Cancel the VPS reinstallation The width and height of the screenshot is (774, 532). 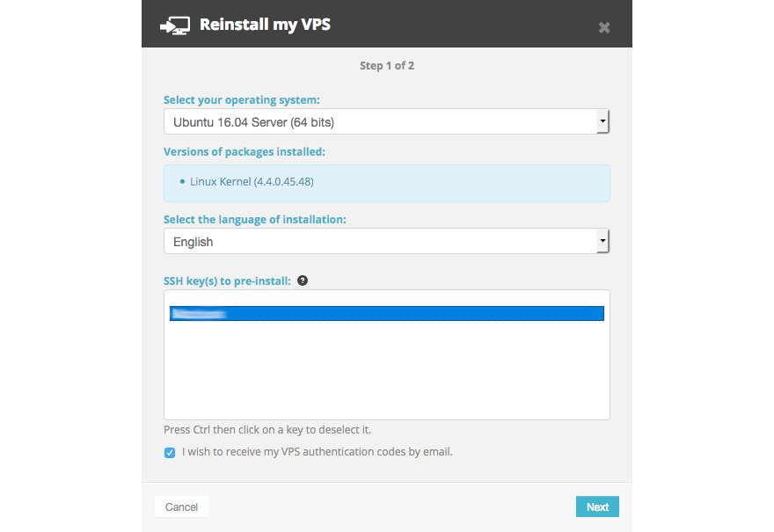(181, 506)
